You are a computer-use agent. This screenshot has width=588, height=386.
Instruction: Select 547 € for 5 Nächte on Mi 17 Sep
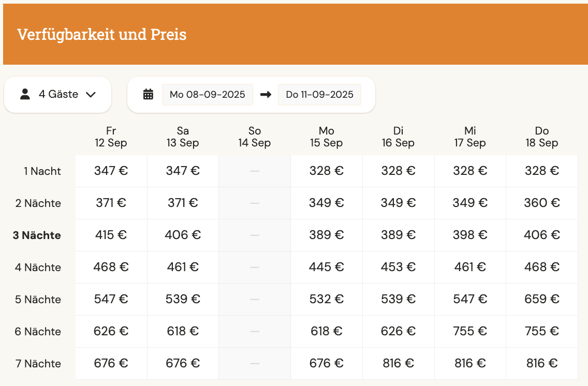coord(471,299)
